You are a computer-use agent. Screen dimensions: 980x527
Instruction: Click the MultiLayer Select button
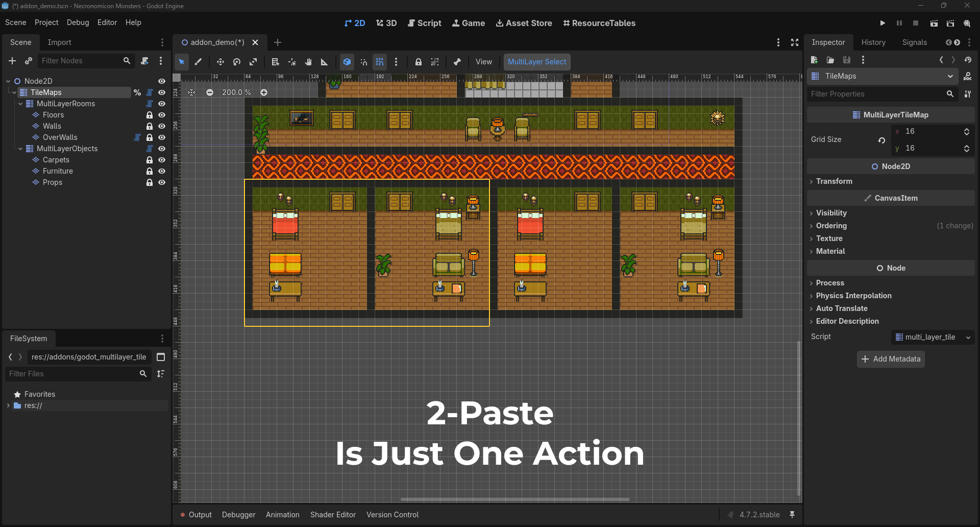coord(537,62)
